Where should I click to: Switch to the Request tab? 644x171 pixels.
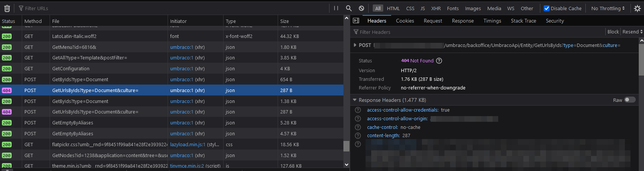433,21
